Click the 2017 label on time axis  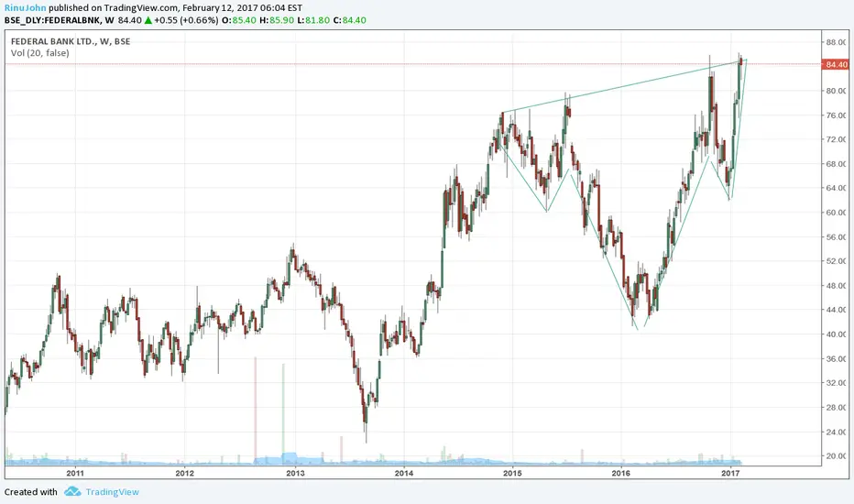point(730,473)
